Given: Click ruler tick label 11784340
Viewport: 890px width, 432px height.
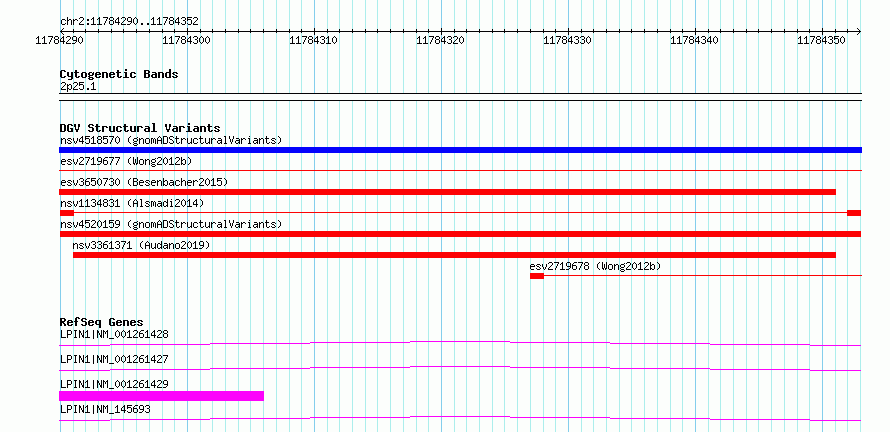Looking at the screenshot, I should tap(696, 40).
